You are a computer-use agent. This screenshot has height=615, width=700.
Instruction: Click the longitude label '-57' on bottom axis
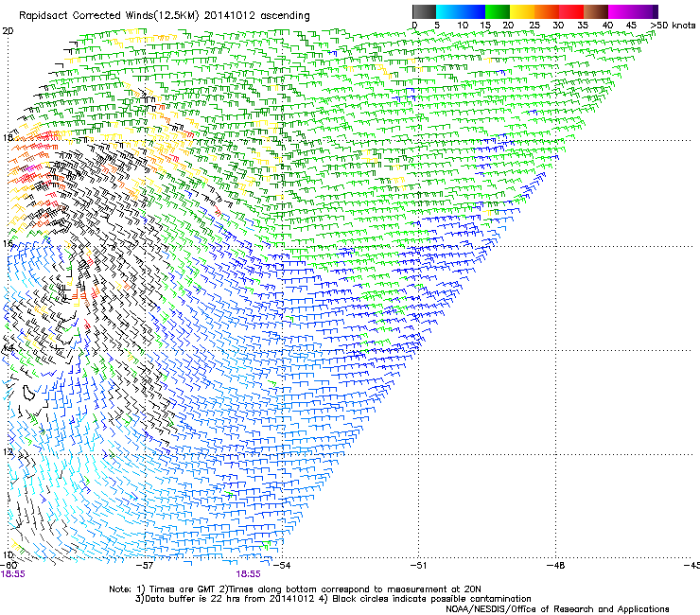(x=145, y=566)
